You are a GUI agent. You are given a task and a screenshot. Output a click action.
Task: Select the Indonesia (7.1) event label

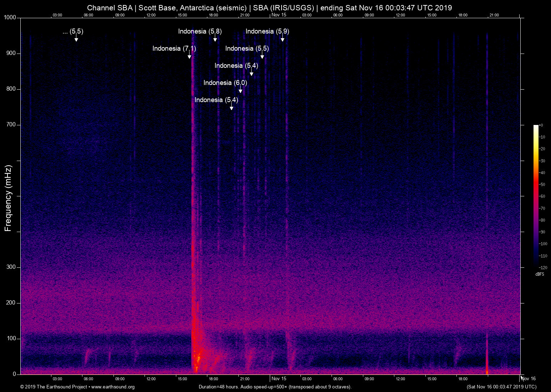click(174, 49)
